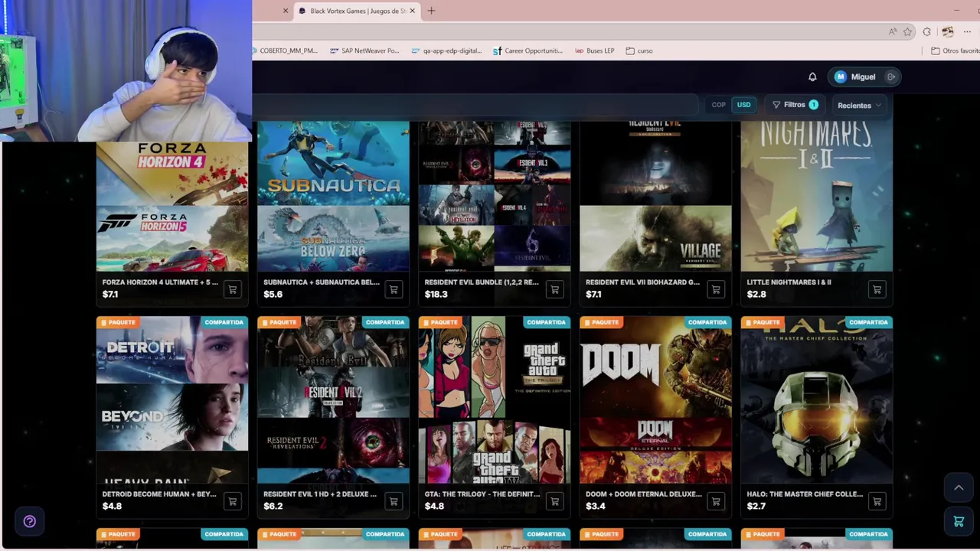This screenshot has width=980, height=551.
Task: Open browser settings and more menu
Action: click(x=968, y=31)
